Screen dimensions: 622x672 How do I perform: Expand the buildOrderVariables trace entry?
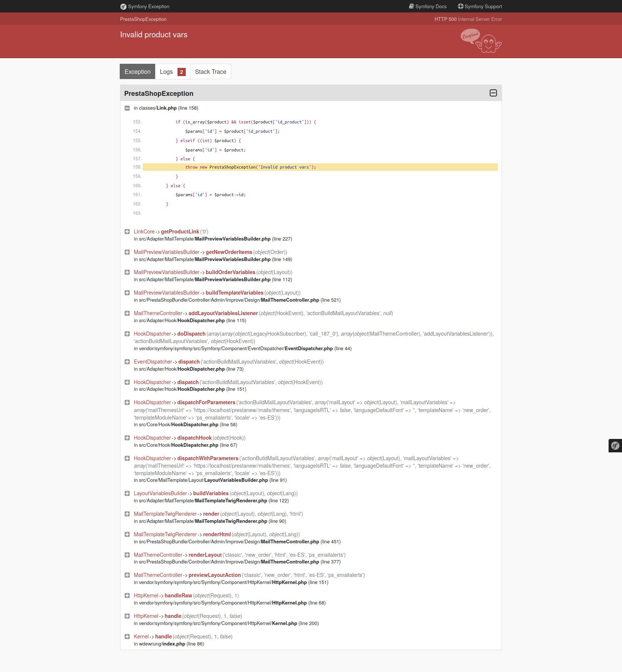coord(127,272)
